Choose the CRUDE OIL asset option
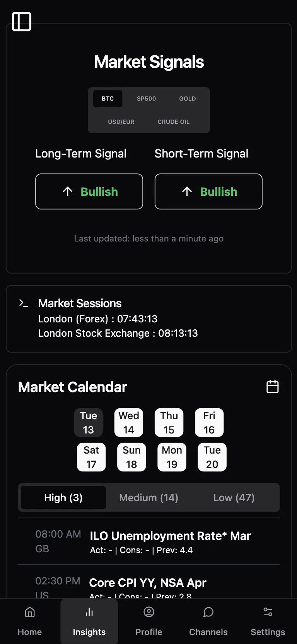 point(174,122)
